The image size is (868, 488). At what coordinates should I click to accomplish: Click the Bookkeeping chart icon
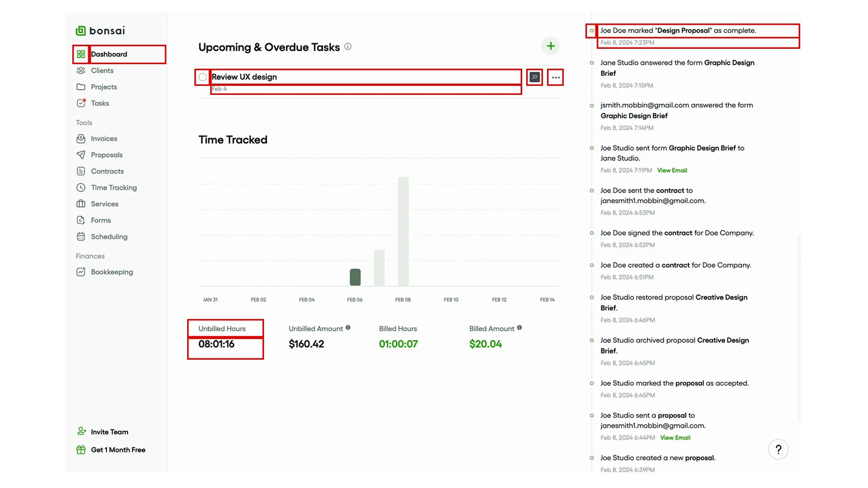click(81, 272)
